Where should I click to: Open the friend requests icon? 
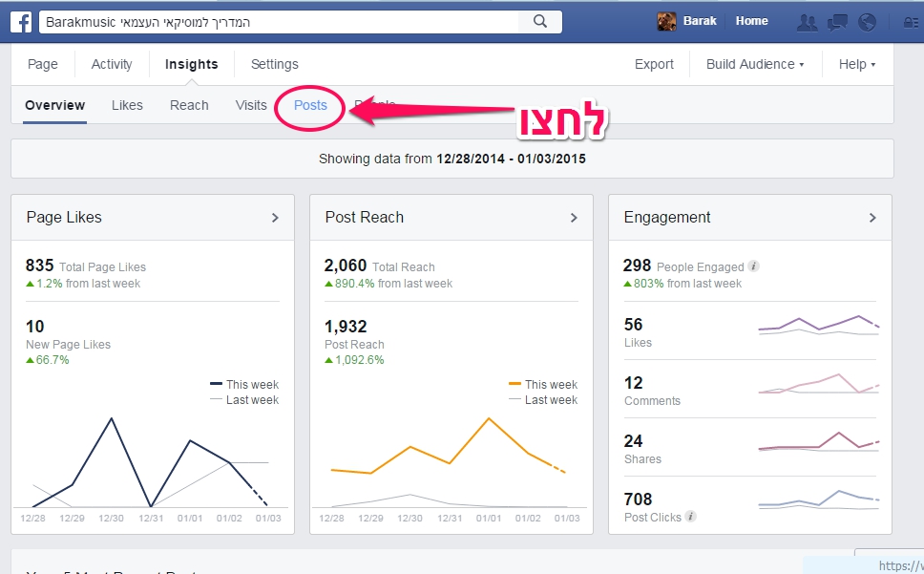coord(807,22)
